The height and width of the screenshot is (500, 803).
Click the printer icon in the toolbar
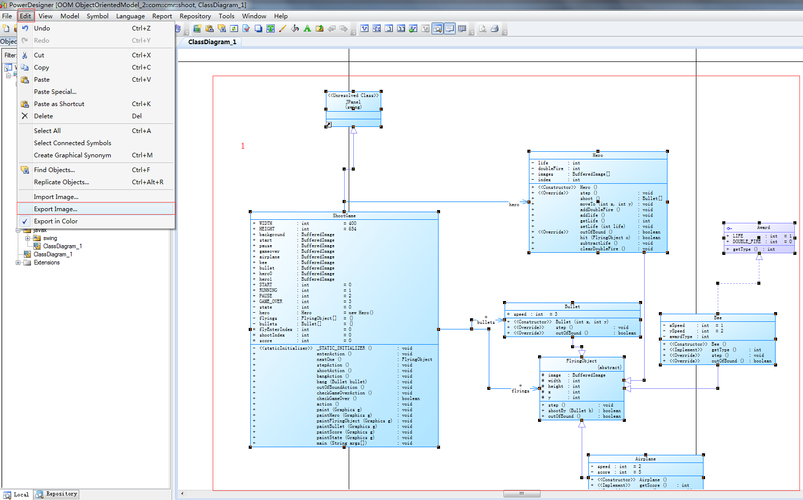pyautogui.click(x=495, y=29)
